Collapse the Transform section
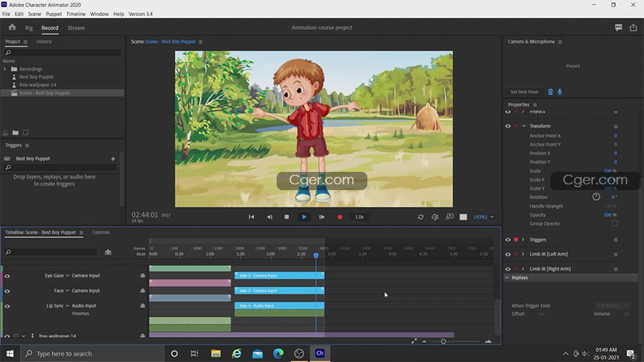Viewport: 644px width, 362px height. (x=524, y=126)
